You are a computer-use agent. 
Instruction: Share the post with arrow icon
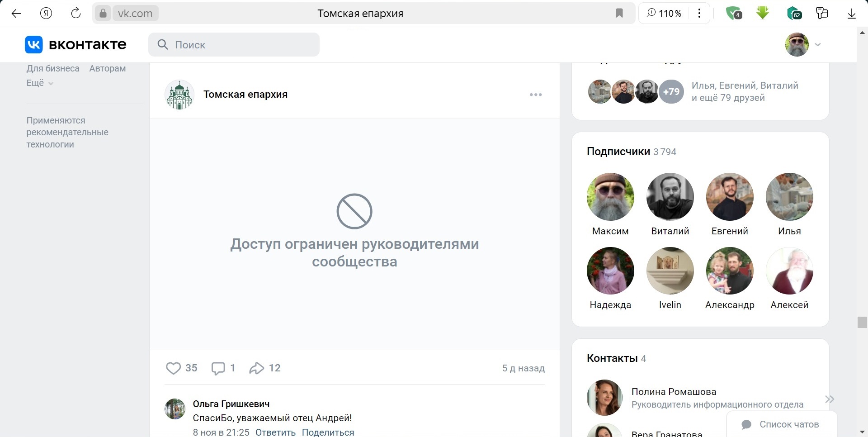[256, 368]
